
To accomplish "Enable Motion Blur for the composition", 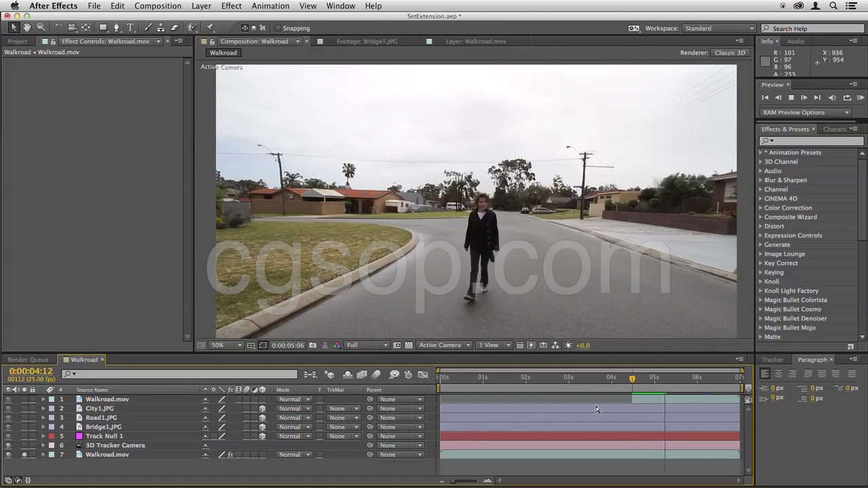I will (x=376, y=374).
